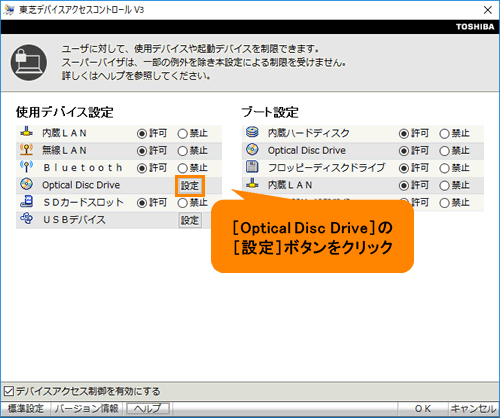Select 禁止 for 内蔵LAN device setting
Screen dimensions: 500x418
tap(182, 134)
